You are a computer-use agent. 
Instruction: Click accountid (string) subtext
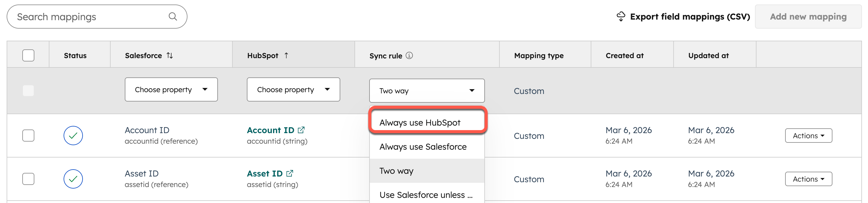point(277,141)
